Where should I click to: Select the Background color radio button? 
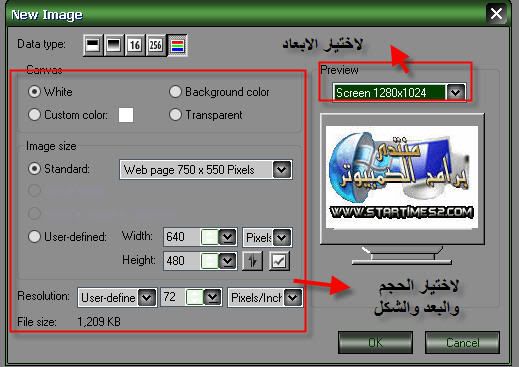(175, 92)
